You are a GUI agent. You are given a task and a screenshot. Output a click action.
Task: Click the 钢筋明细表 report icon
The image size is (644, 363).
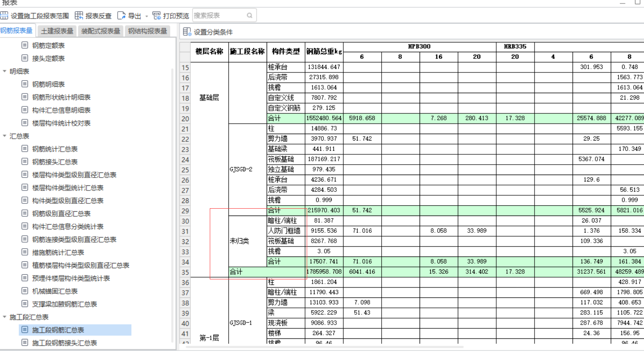(25, 84)
